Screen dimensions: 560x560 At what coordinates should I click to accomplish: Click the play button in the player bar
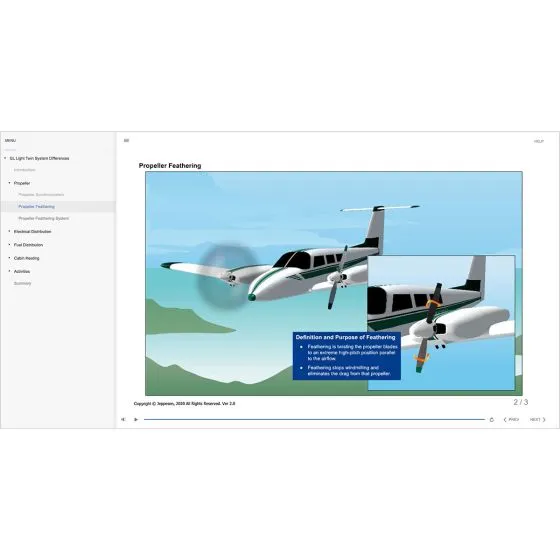(x=136, y=419)
